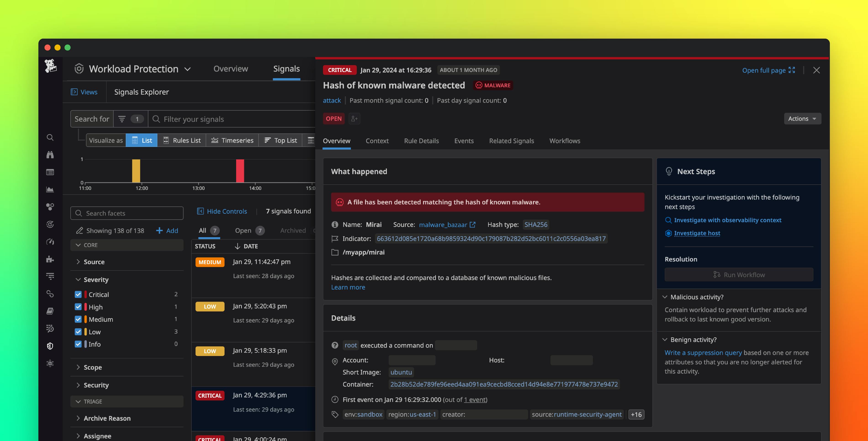Select the Dashboards icon in the sidebar
Image resolution: width=868 pixels, height=441 pixels.
[50, 172]
